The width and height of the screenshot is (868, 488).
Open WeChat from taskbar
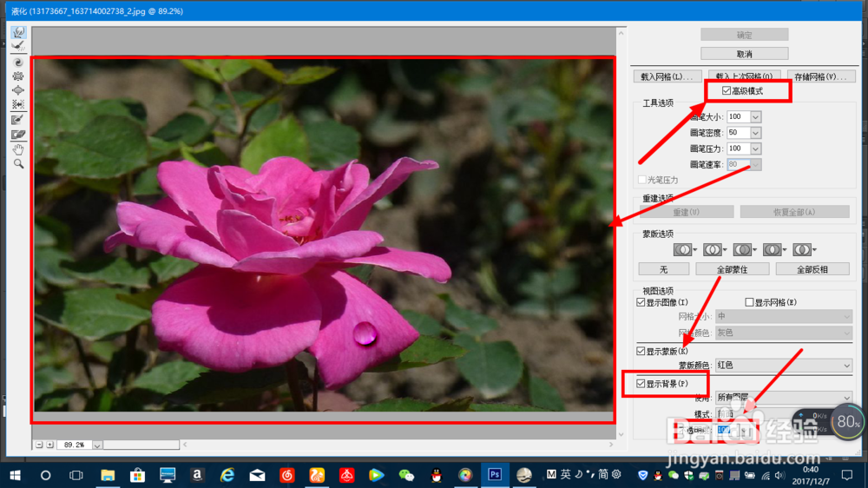(x=406, y=475)
